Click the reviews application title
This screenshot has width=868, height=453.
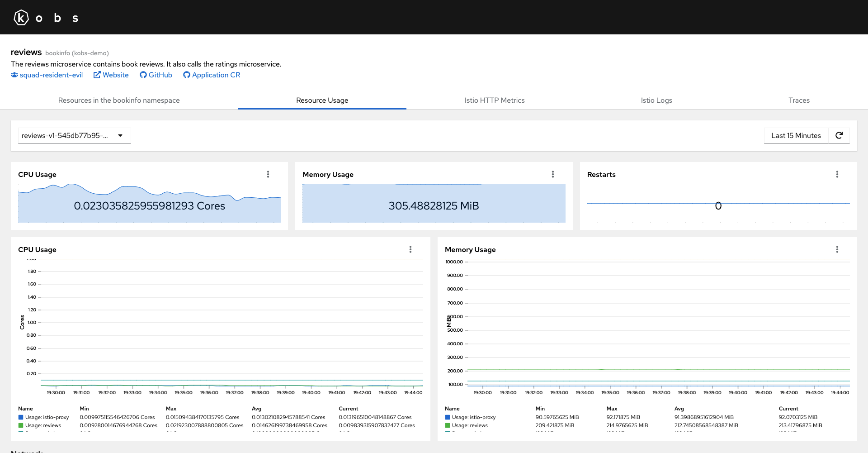pos(26,52)
